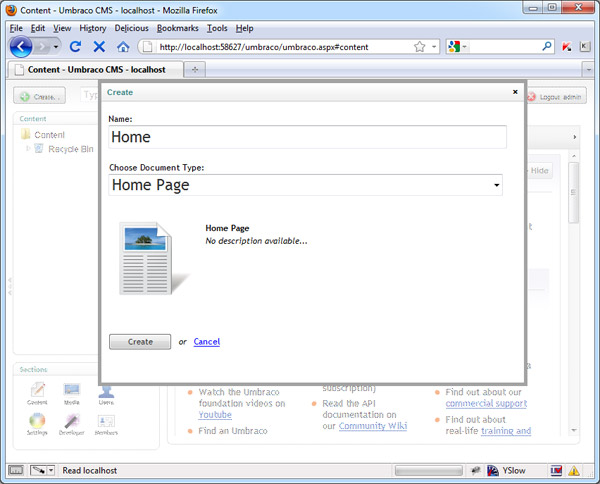Open the Tools menu
Image resolution: width=600 pixels, height=484 pixels.
click(217, 28)
